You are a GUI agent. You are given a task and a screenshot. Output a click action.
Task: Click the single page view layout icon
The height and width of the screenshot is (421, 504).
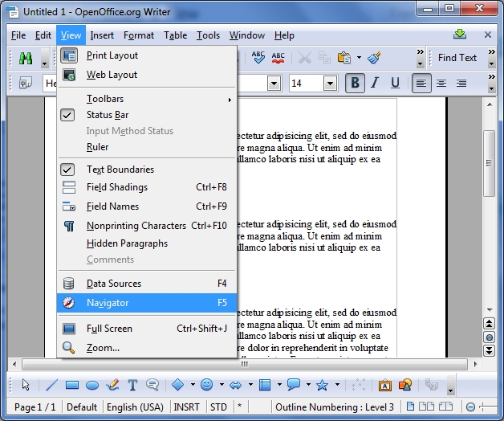pyautogui.click(x=410, y=407)
